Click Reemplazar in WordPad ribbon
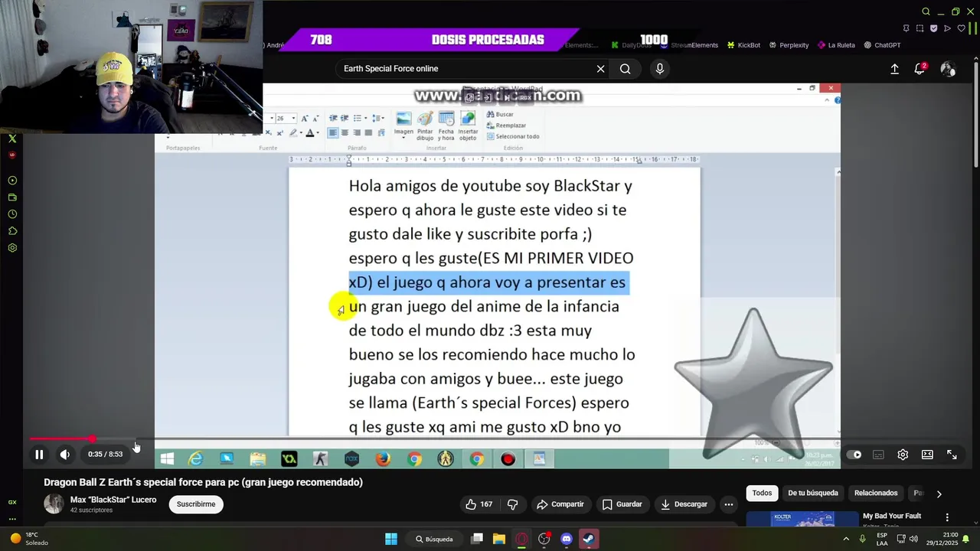Viewport: 980px width, 551px height. click(505, 126)
